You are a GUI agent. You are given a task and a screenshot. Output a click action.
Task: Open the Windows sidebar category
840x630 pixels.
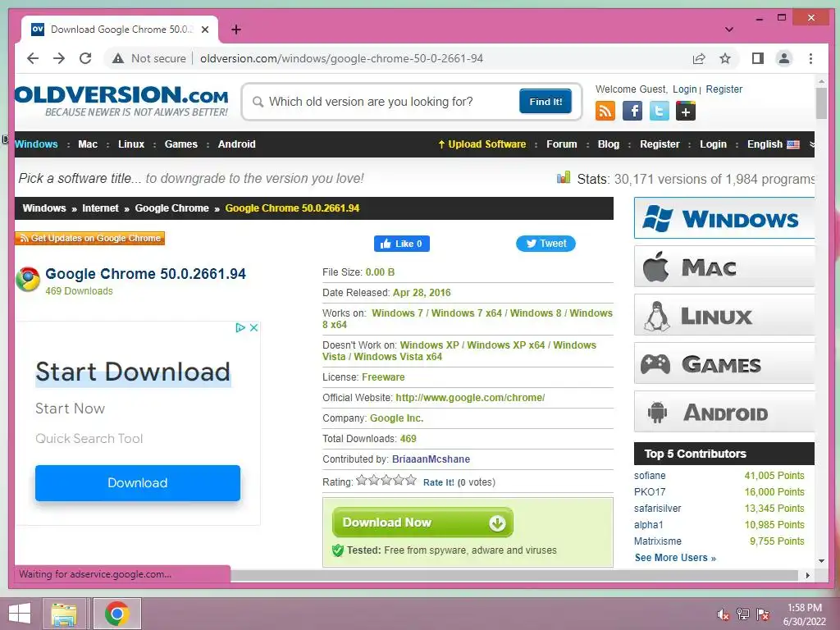pos(724,218)
